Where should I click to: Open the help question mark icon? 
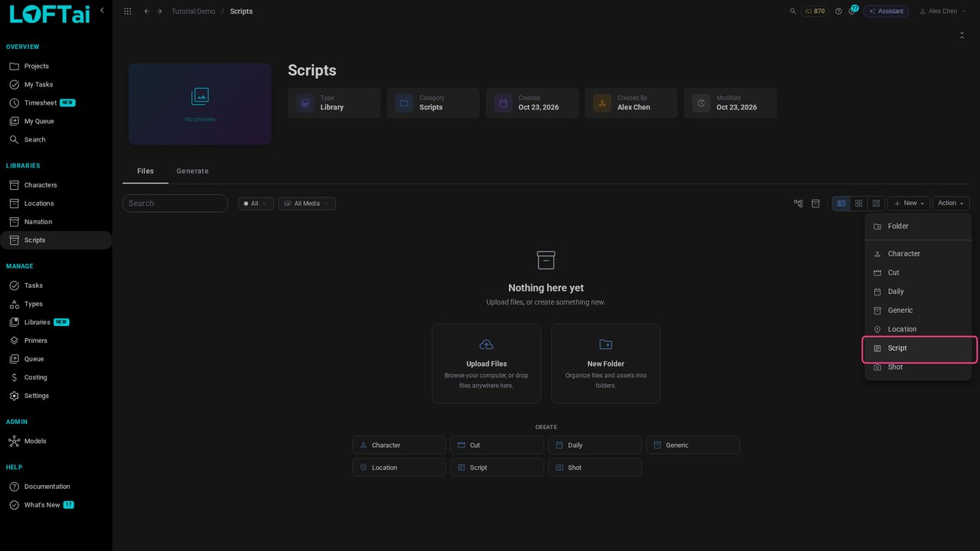838,11
